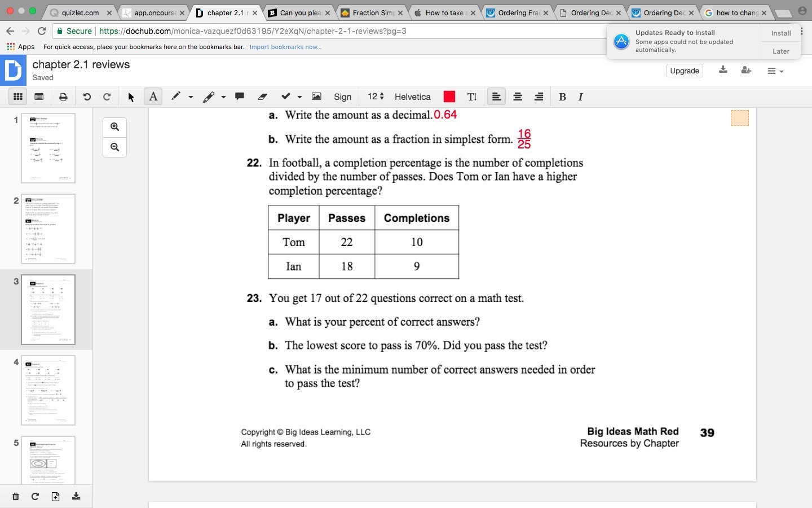Reload the current page
The width and height of the screenshot is (812, 508).
(x=42, y=31)
